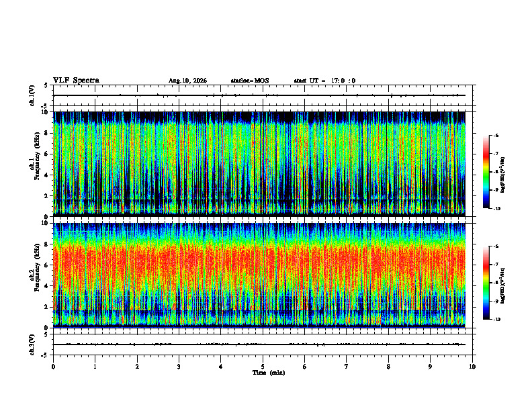
Task: Click the "-10" label on ch.1 color bar
Action: (497, 209)
